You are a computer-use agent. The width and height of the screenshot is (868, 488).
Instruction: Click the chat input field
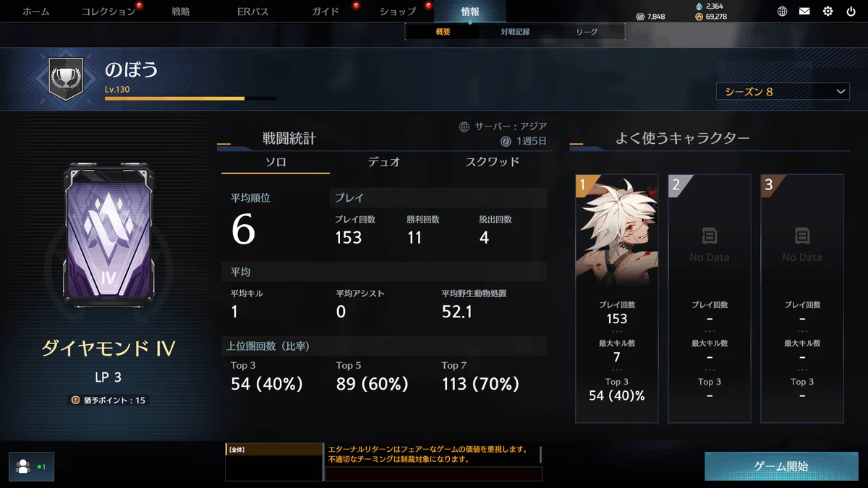(434, 474)
